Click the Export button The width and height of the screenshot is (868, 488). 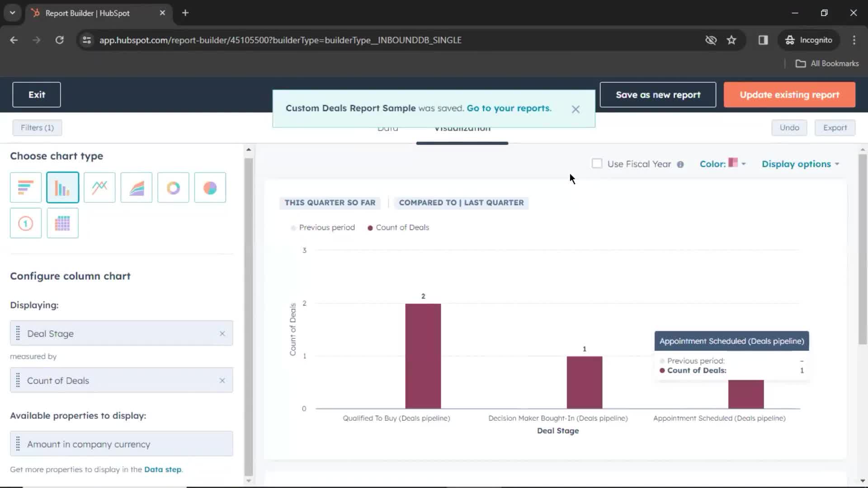[x=835, y=128]
